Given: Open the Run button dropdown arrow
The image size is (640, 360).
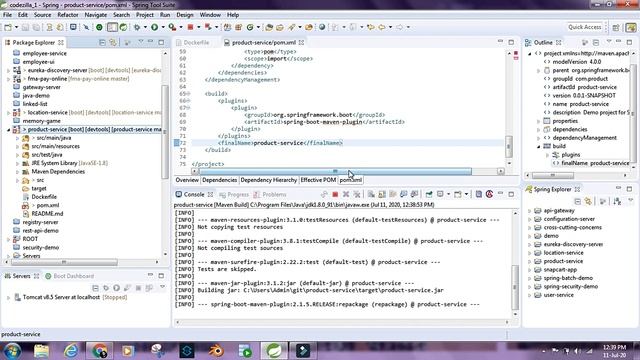Looking at the screenshot, I should (162, 27).
